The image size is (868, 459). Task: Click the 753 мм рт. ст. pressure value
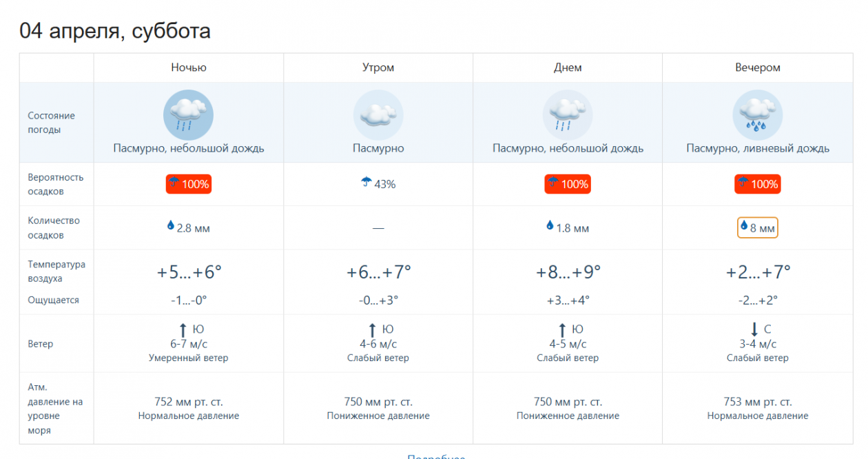[x=757, y=402]
